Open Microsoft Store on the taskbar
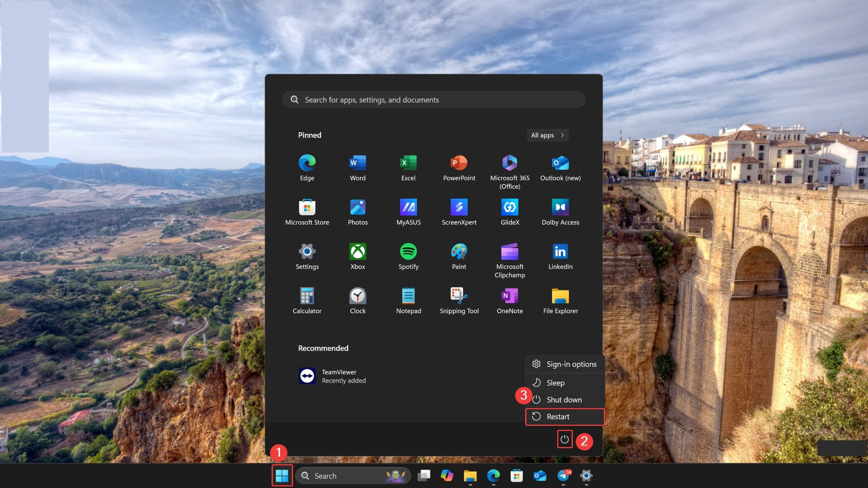 (516, 476)
